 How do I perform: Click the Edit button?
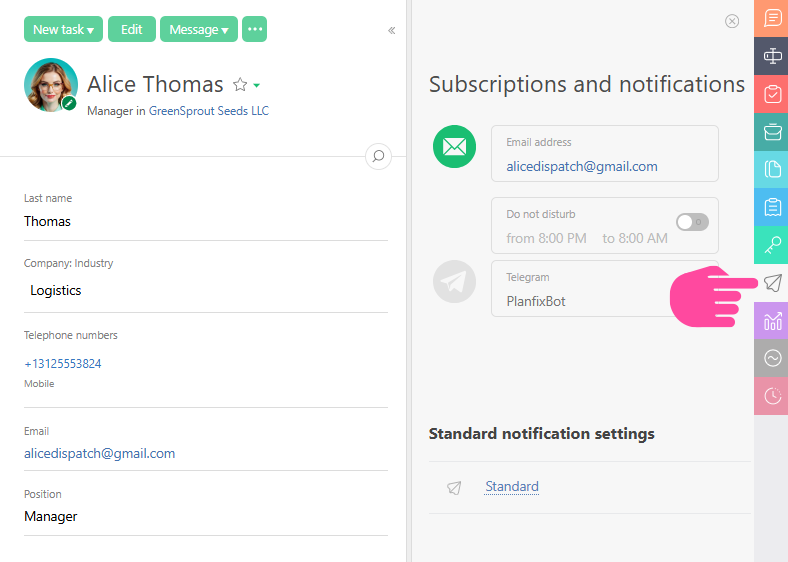click(x=131, y=29)
